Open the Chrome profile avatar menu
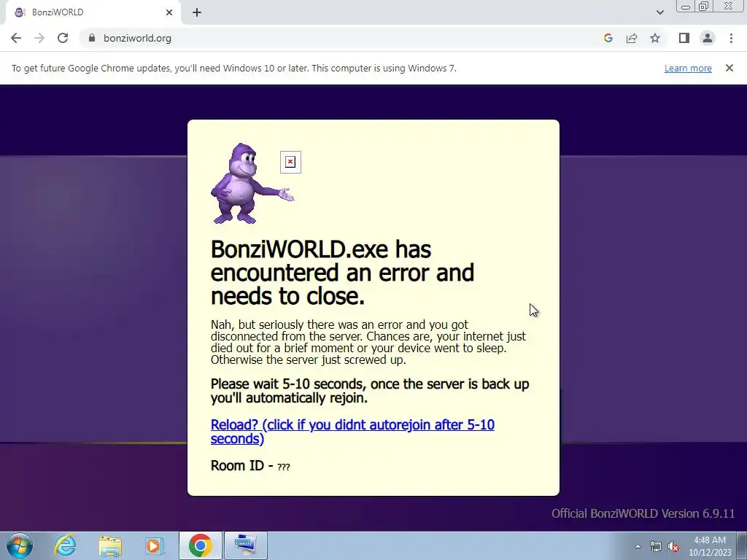This screenshot has width=747, height=560. coord(708,38)
